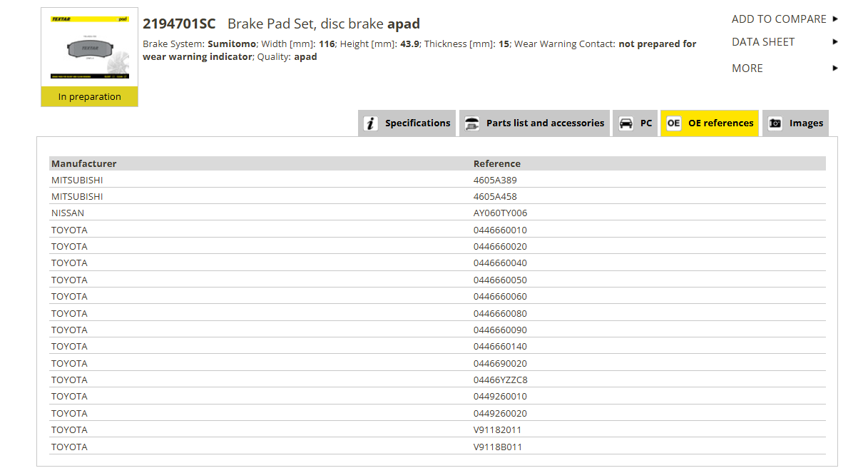Viewport: 868px width, 473px height.
Task: Open the Images tab
Action: point(795,123)
